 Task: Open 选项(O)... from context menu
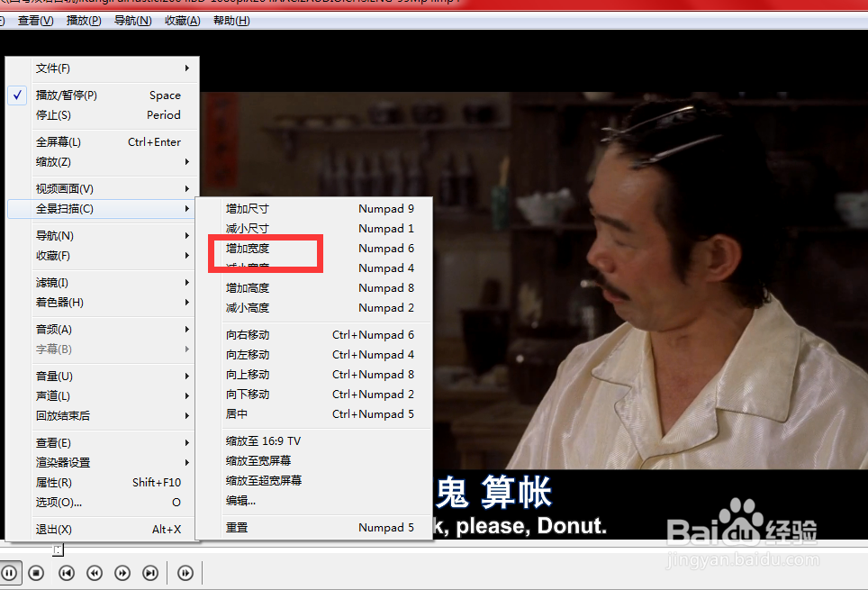[x=103, y=503]
